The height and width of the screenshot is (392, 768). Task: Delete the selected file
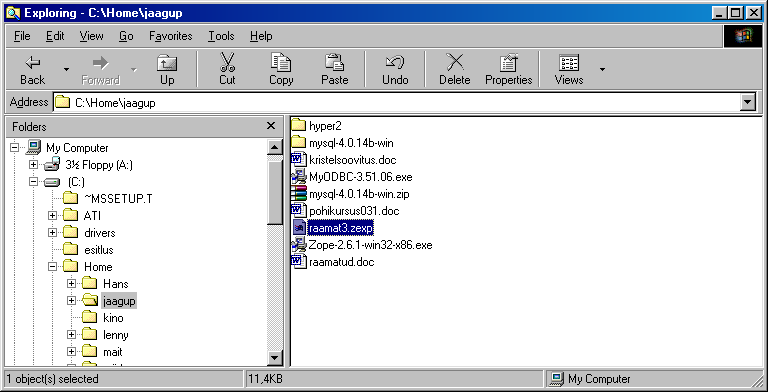click(455, 70)
